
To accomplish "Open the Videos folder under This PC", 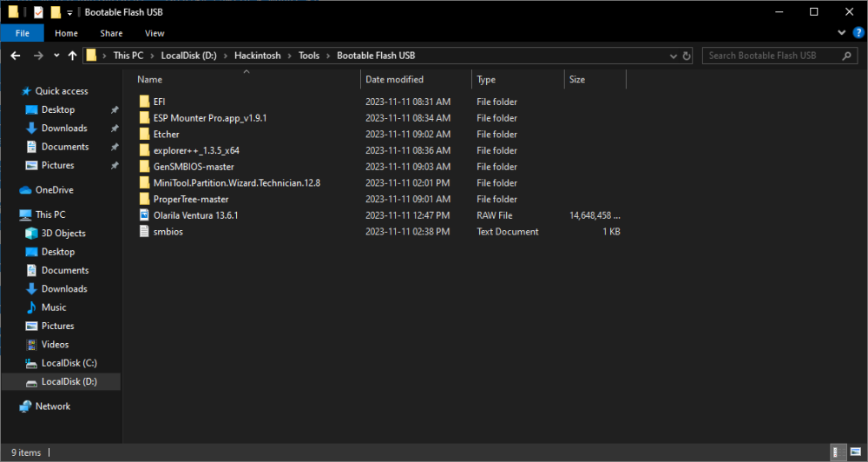I will (55, 345).
